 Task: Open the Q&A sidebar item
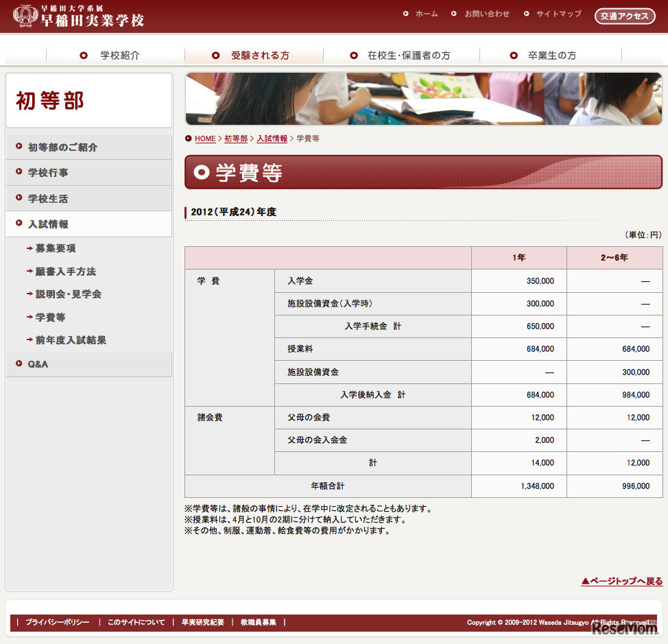pos(38,364)
